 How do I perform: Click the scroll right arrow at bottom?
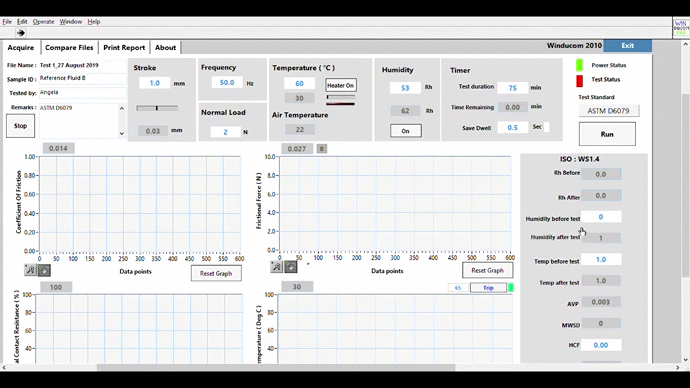[678, 367]
